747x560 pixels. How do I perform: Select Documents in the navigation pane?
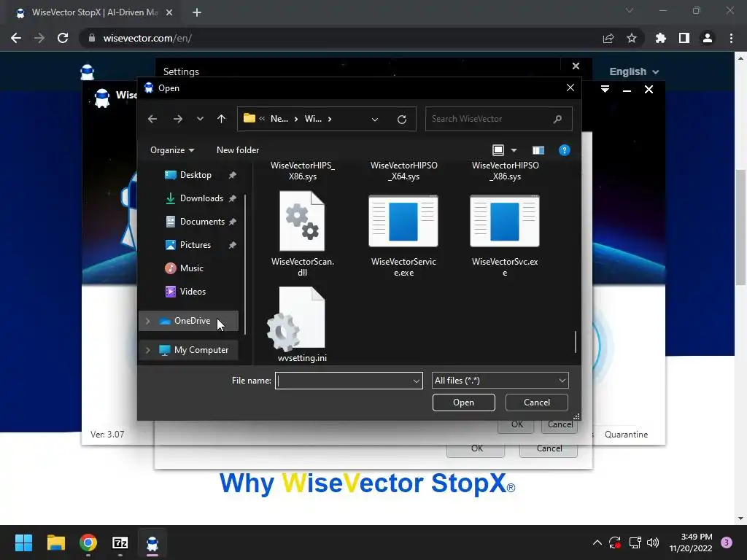(x=203, y=222)
